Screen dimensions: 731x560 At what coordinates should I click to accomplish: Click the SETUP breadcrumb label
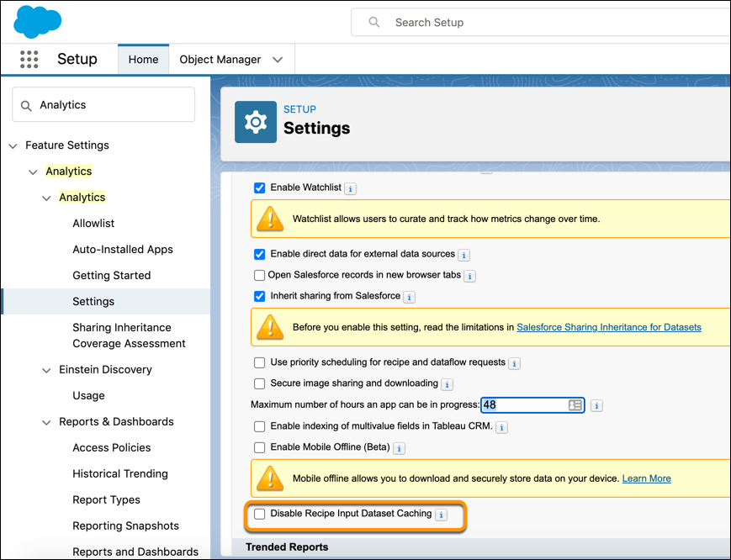[299, 109]
